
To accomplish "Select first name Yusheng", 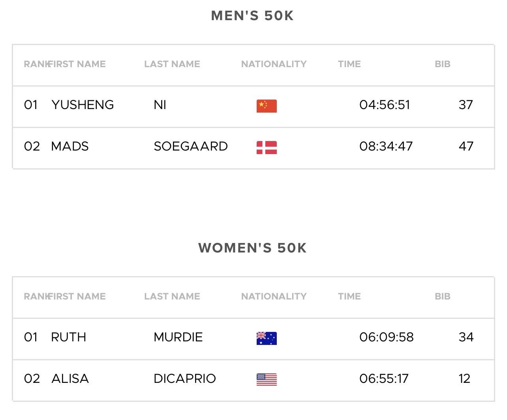I will (x=83, y=105).
